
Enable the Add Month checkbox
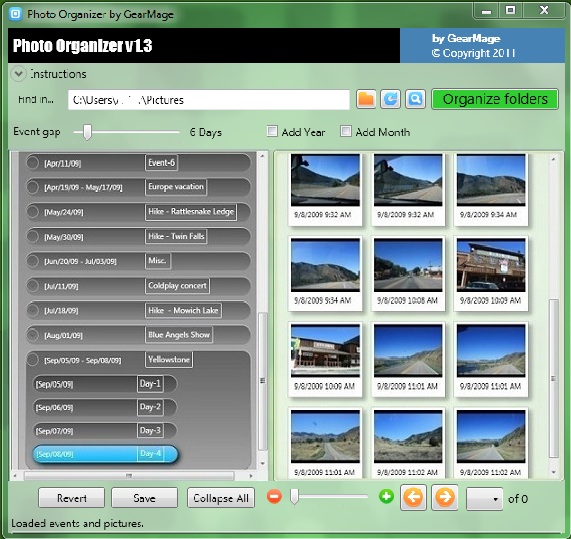[346, 131]
